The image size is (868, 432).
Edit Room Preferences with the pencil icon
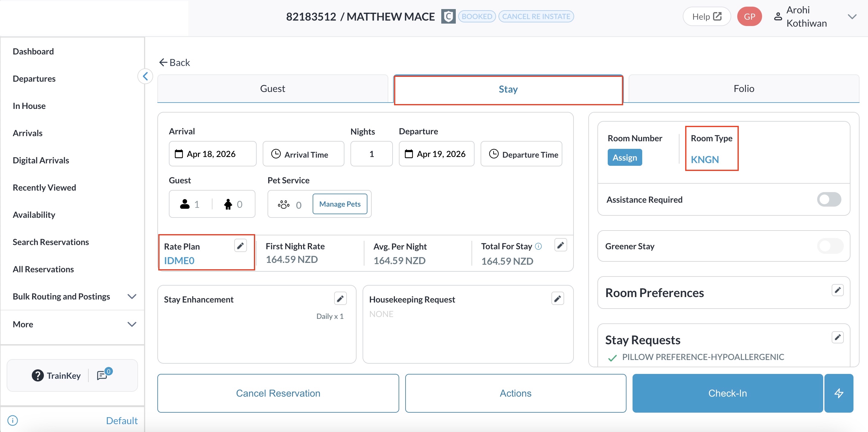[837, 290]
